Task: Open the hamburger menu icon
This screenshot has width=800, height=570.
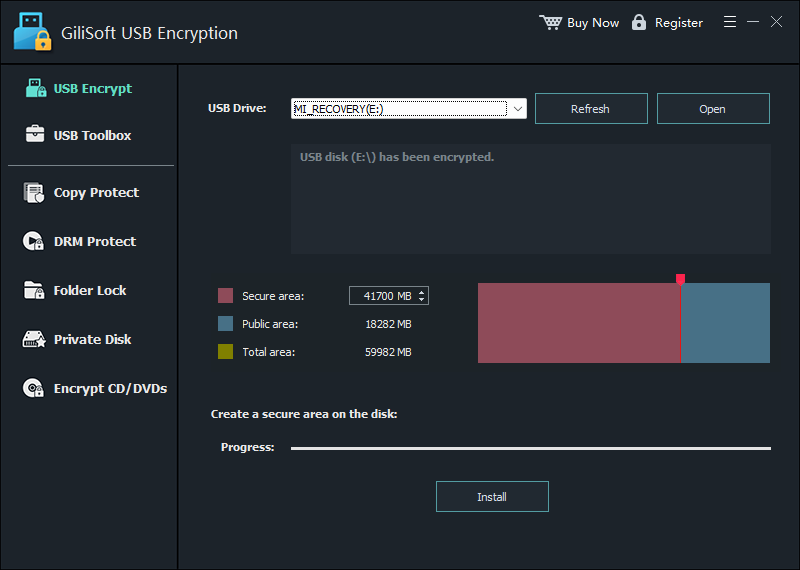Action: pyautogui.click(x=730, y=22)
